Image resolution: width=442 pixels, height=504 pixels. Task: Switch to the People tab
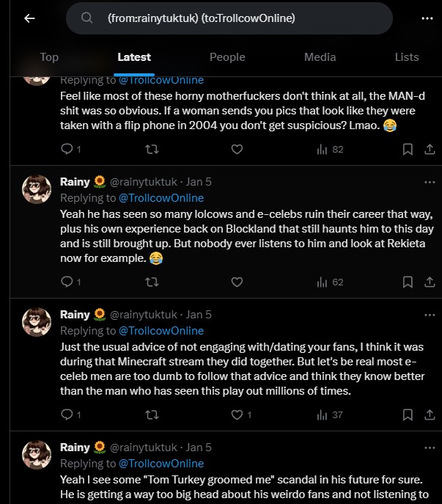pyautogui.click(x=227, y=57)
